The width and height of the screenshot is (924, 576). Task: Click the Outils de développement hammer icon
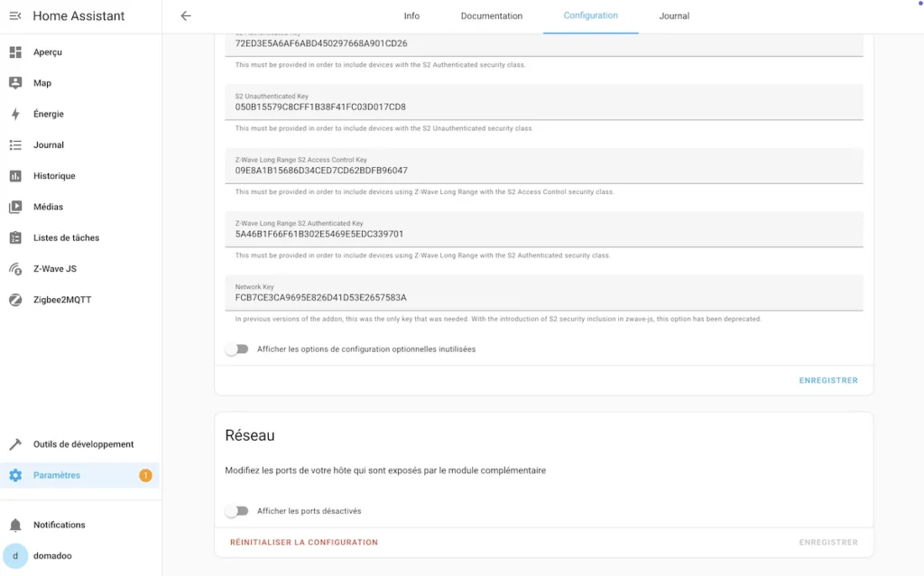click(15, 444)
